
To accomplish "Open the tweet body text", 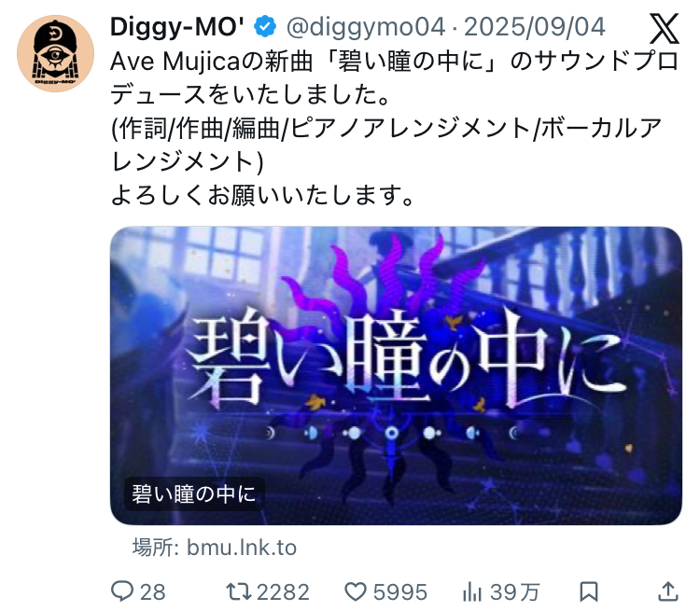I will point(394,128).
